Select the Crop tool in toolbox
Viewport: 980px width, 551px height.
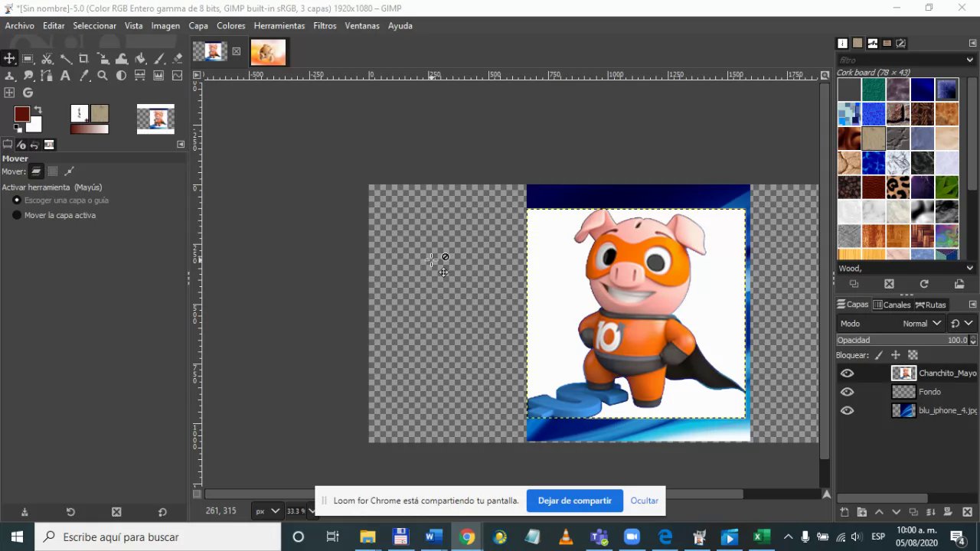(x=83, y=58)
